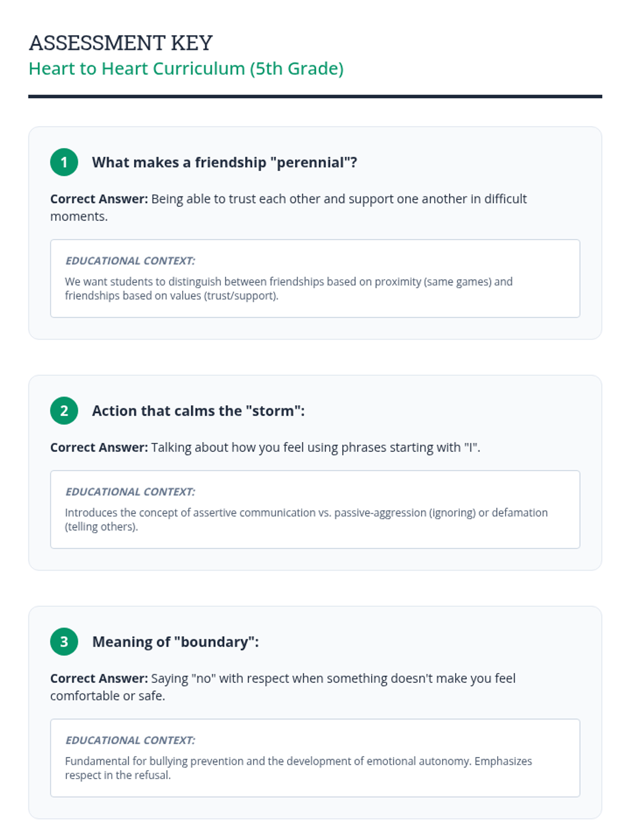Click the 'Meaning of "boundary"' heading

coord(175,642)
